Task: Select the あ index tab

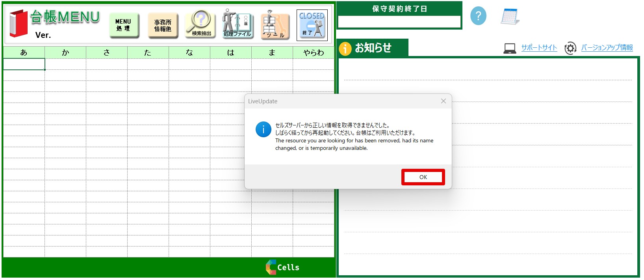Action: pyautogui.click(x=24, y=52)
